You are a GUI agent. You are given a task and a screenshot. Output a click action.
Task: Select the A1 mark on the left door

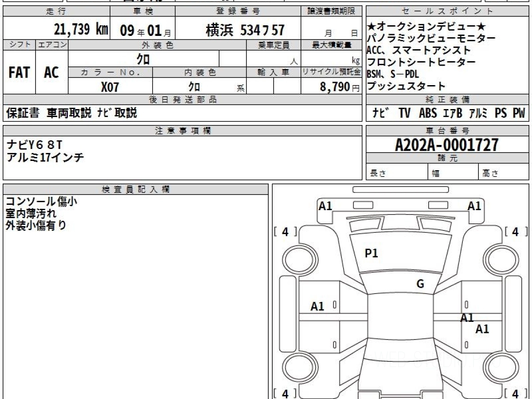coord(317,306)
